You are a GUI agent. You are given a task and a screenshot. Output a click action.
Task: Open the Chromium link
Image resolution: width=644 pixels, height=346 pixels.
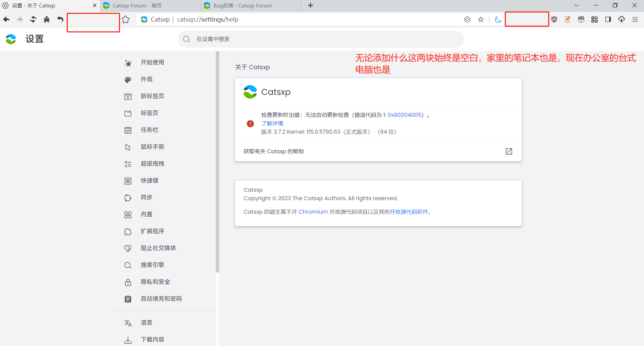point(313,212)
